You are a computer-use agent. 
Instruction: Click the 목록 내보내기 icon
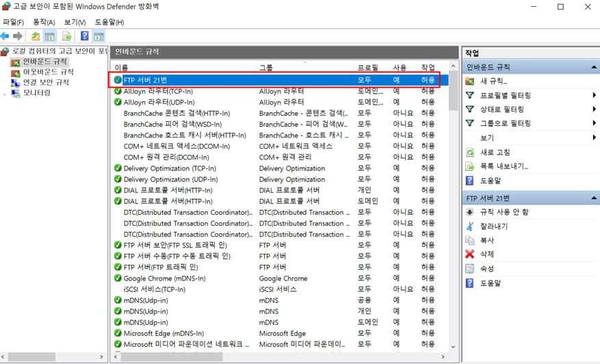click(470, 166)
